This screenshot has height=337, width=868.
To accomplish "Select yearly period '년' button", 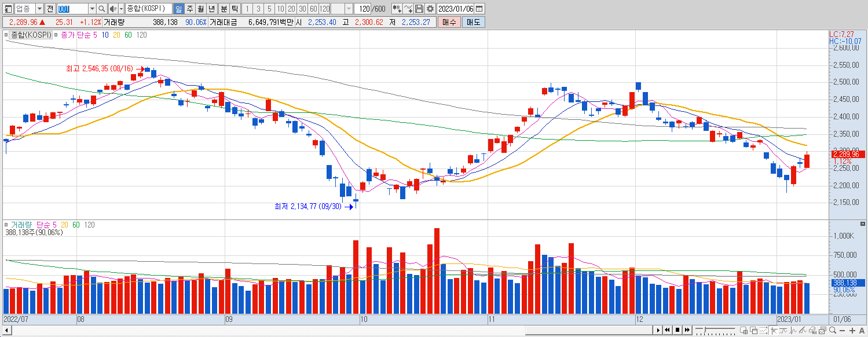I will [x=212, y=9].
